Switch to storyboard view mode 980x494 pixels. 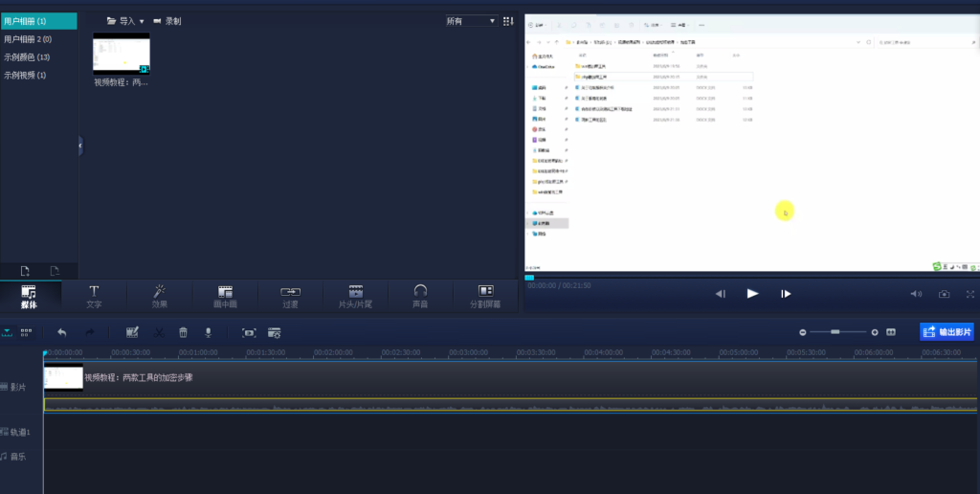pyautogui.click(x=26, y=332)
